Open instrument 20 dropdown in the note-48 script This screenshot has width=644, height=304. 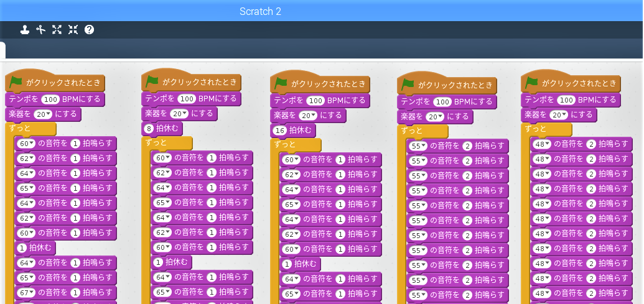point(558,115)
